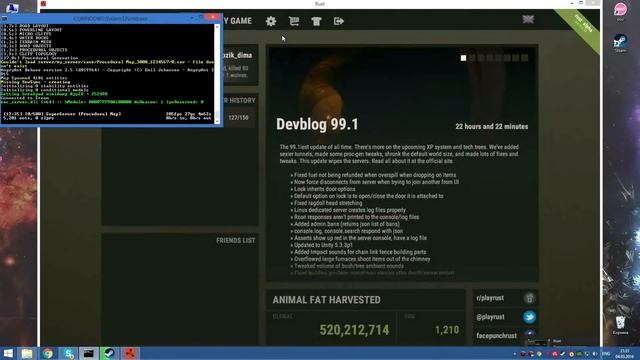This screenshot has width=640, height=360.
Task: Click the 22 hours and 22 minutes timestamp
Action: [491, 127]
